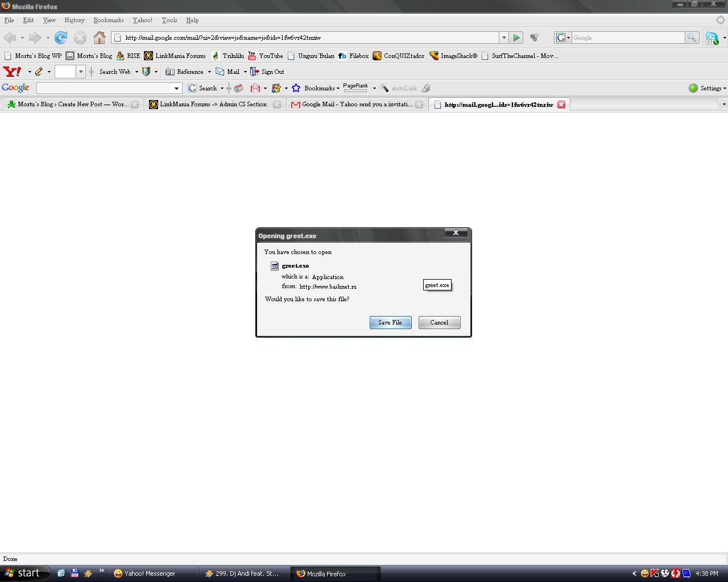Click the Yahoo toolbar shield icon

pyautogui.click(x=146, y=72)
